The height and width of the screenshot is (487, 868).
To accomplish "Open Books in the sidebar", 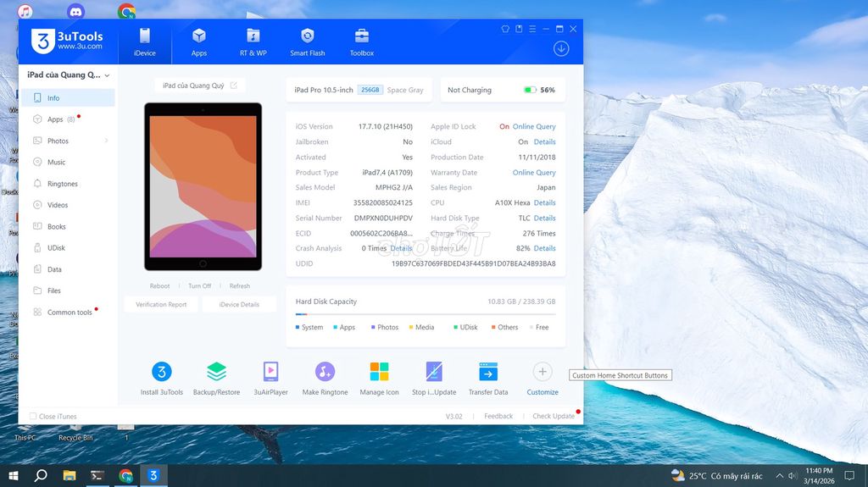I will [x=68, y=226].
